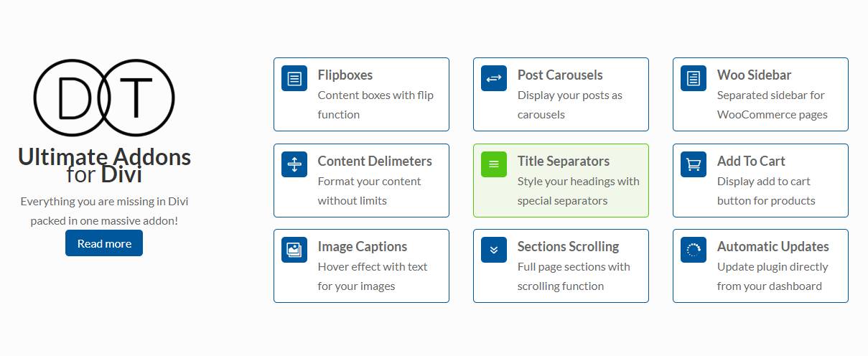
Task: Select the Woo Sidebar title
Action: tap(755, 75)
